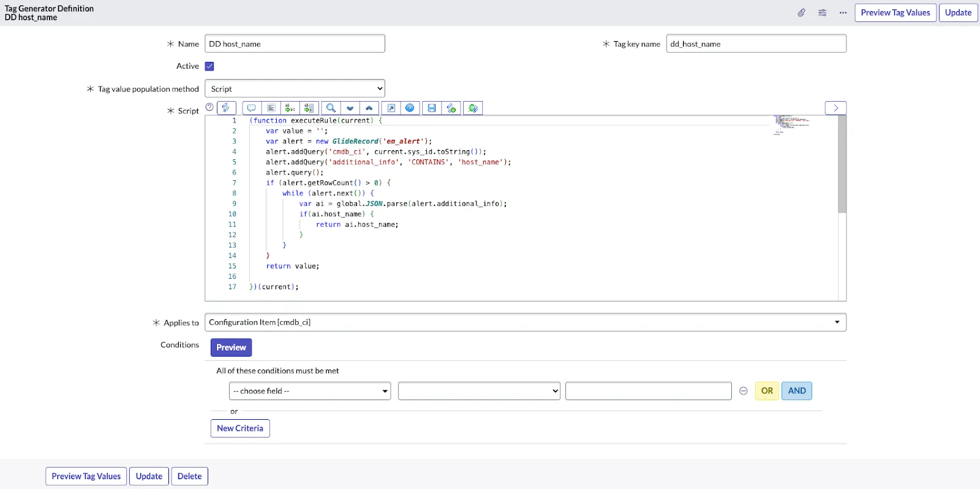Toggle full screen script editor
Viewport: 980px width, 489px height.
(x=391, y=108)
